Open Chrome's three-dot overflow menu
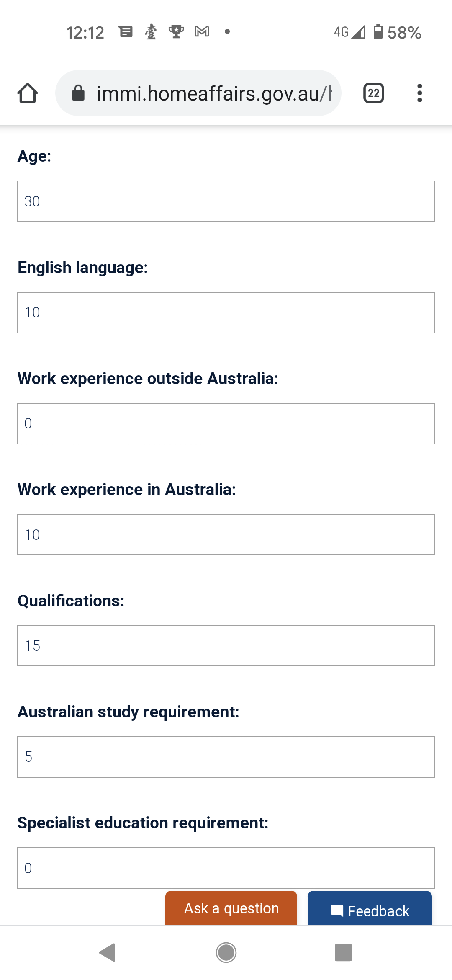Image resolution: width=452 pixels, height=980 pixels. 419,93
